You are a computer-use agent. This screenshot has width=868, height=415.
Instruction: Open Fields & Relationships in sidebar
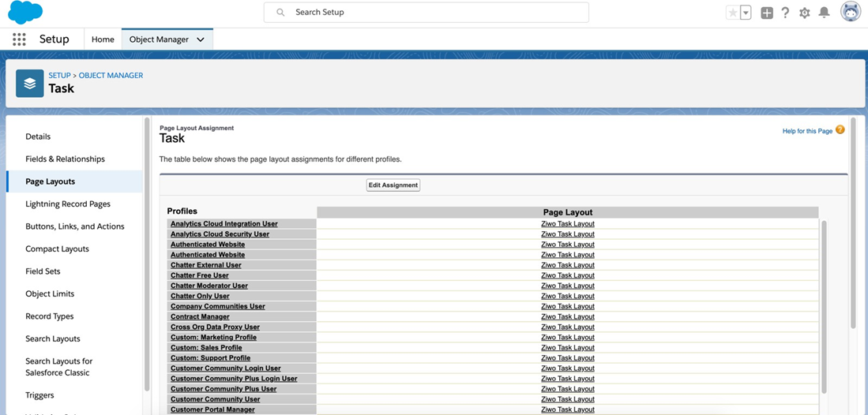click(65, 159)
